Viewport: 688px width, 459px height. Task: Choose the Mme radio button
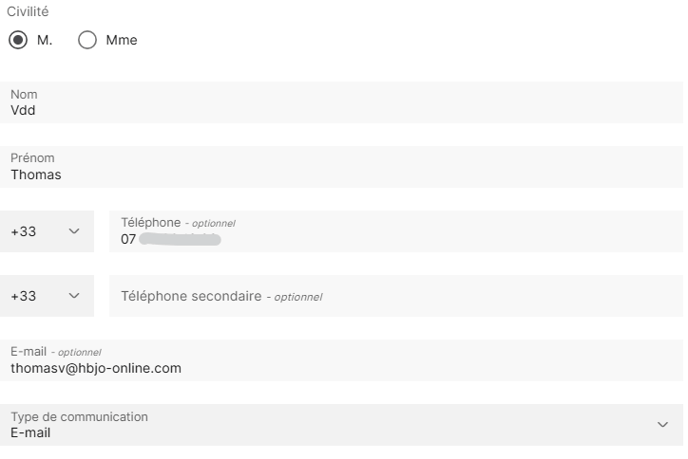point(87,41)
